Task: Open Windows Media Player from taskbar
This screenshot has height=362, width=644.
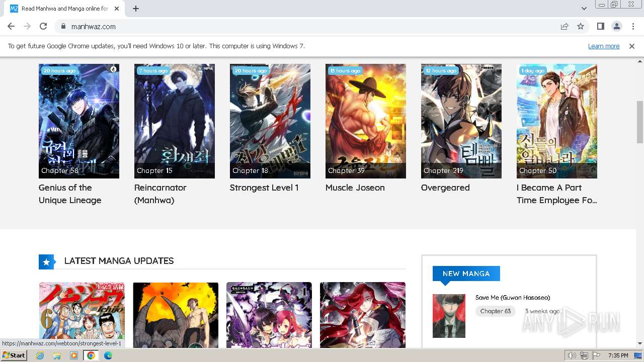Action: [x=74, y=355]
